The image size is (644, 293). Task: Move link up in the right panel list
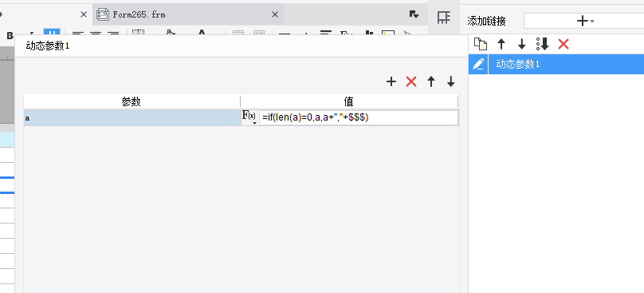tap(501, 44)
